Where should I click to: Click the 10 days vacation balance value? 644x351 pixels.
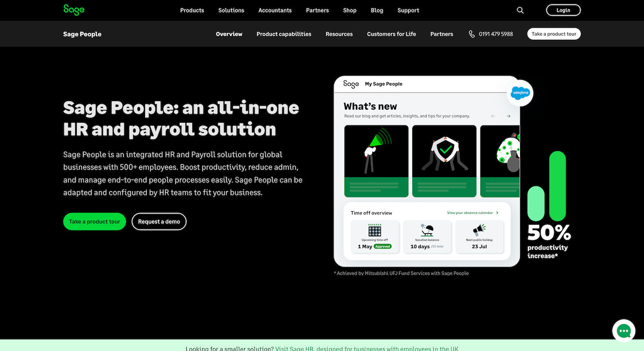[x=420, y=247]
